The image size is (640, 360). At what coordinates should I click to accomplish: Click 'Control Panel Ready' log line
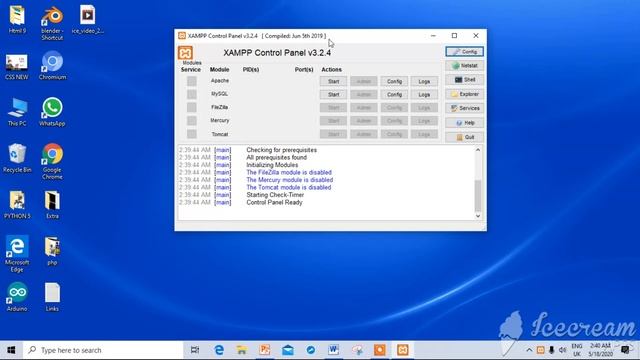pyautogui.click(x=274, y=202)
